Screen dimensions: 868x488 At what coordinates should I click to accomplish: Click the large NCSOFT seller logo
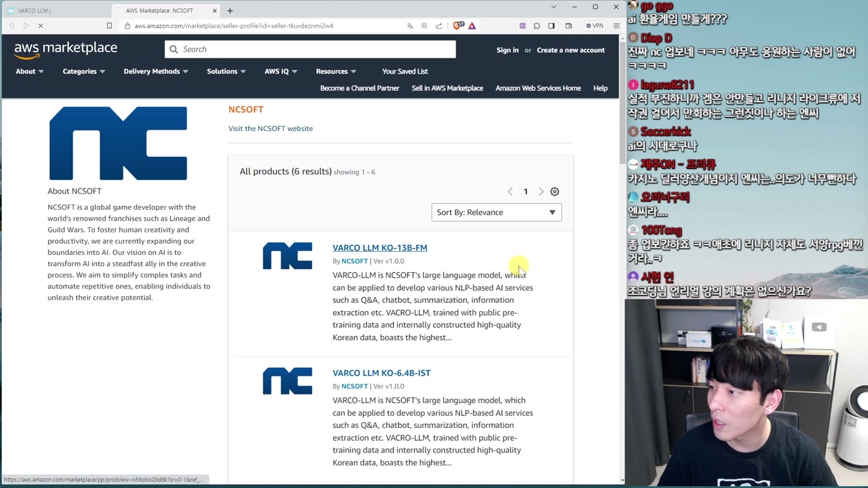coord(118,143)
